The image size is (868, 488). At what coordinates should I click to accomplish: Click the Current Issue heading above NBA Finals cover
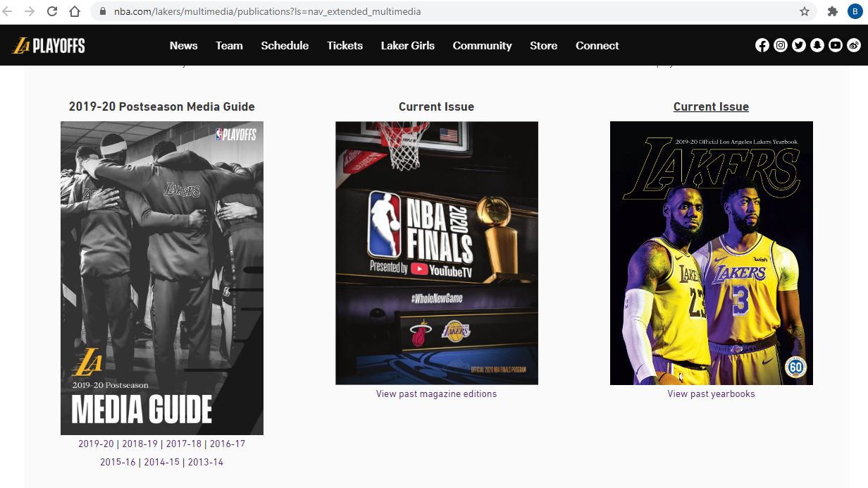[x=436, y=107]
